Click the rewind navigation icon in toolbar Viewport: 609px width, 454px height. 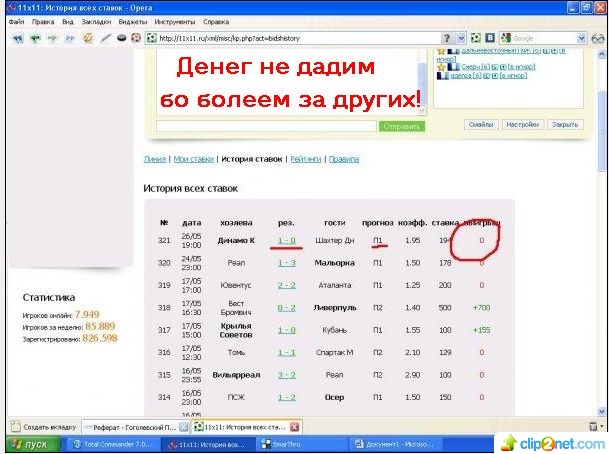click(x=17, y=38)
